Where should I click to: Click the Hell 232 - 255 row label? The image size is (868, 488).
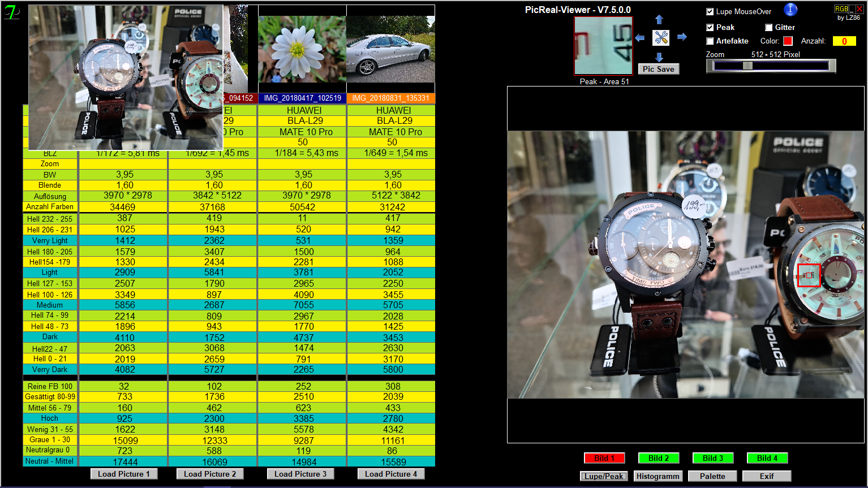(x=50, y=219)
